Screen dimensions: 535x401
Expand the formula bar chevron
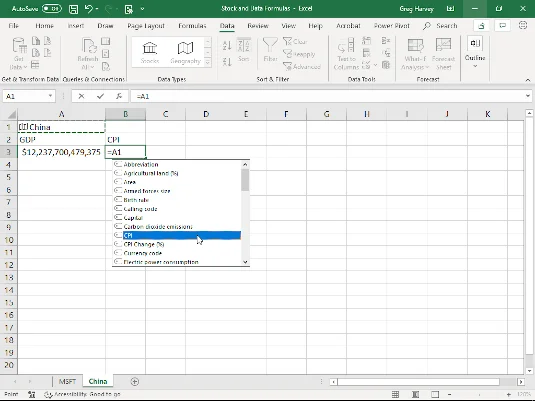(528, 96)
